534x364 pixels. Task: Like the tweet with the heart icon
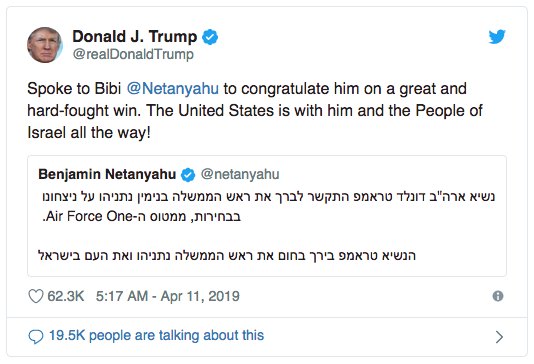pos(35,296)
